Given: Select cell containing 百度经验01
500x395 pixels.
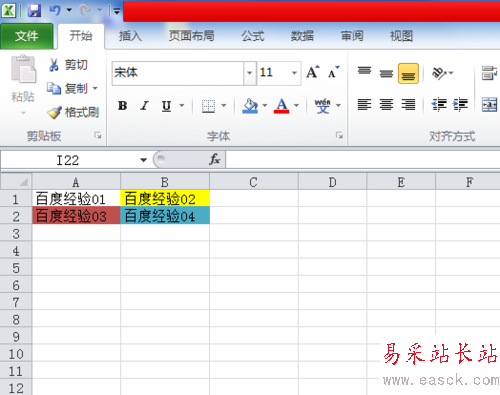Looking at the screenshot, I should pyautogui.click(x=76, y=199).
